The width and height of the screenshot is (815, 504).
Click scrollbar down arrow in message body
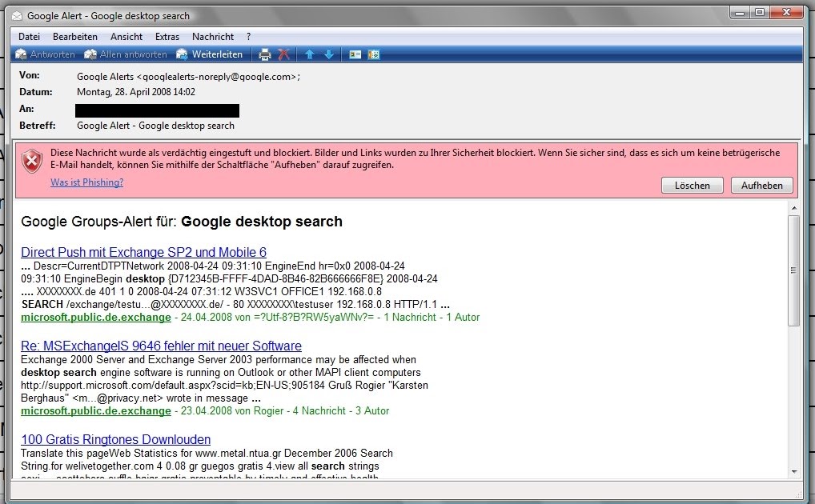click(793, 472)
